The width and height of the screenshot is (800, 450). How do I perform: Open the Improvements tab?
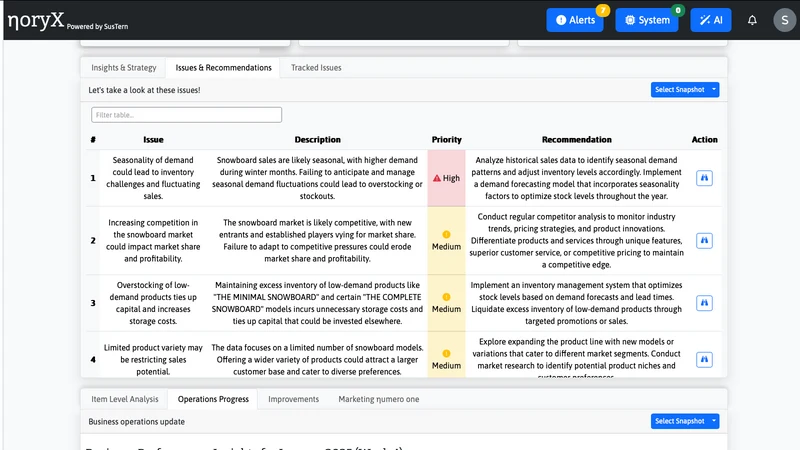[293, 399]
